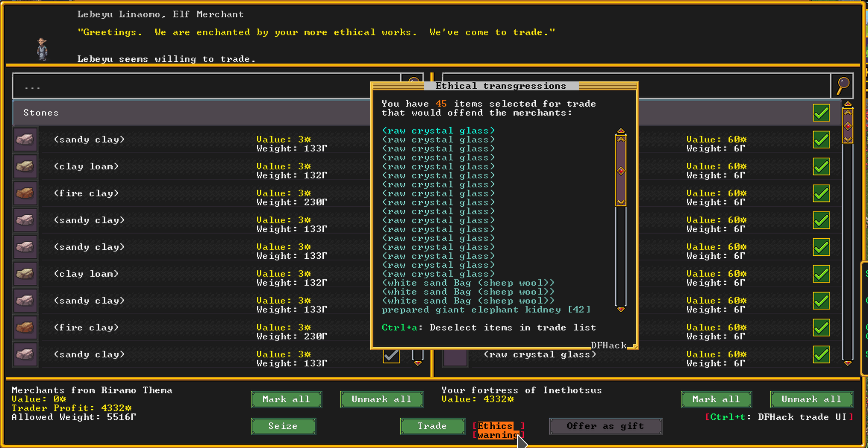Uncheck the Stones category checkbox
Image resolution: width=868 pixels, height=448 pixels.
821,113
